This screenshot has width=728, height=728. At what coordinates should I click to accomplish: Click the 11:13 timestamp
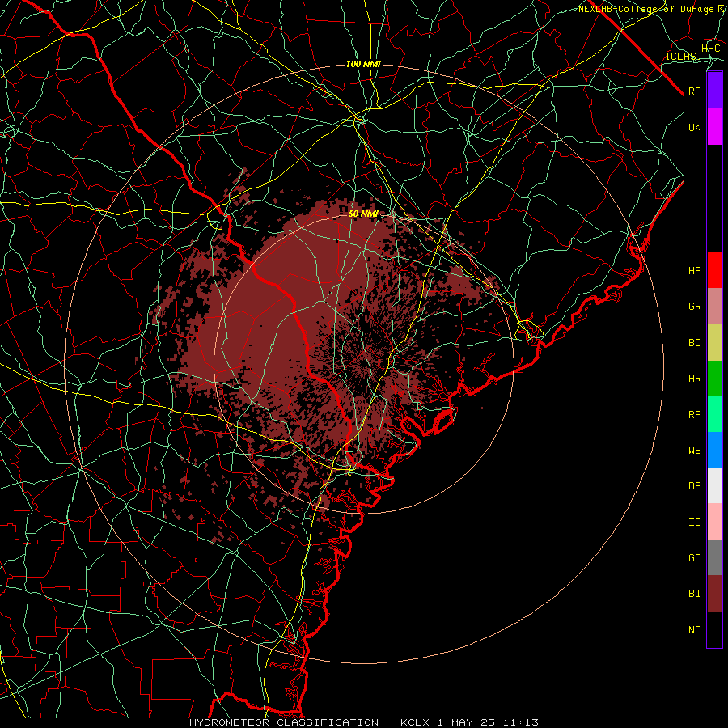coord(520,722)
